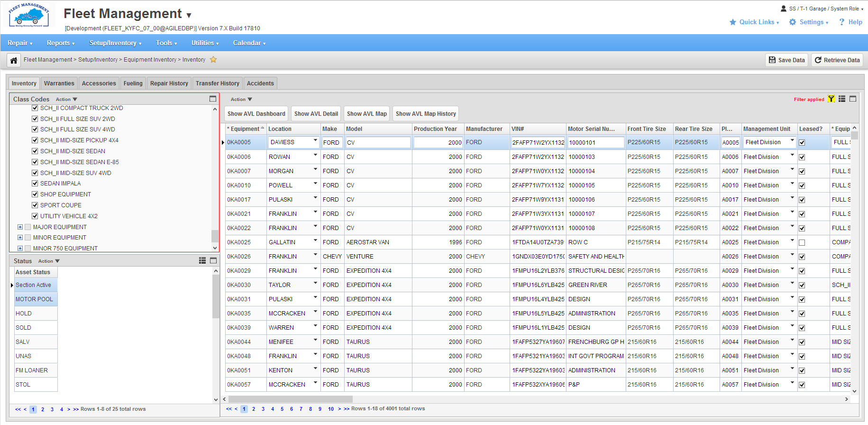The width and height of the screenshot is (868, 425).
Task: Maximize the Status panel
Action: (213, 260)
